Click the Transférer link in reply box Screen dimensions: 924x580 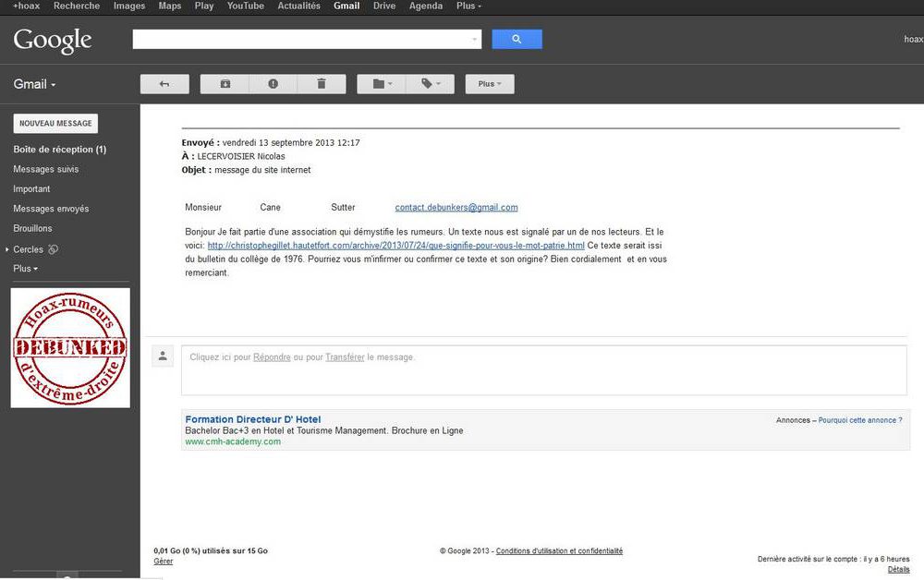coord(345,357)
